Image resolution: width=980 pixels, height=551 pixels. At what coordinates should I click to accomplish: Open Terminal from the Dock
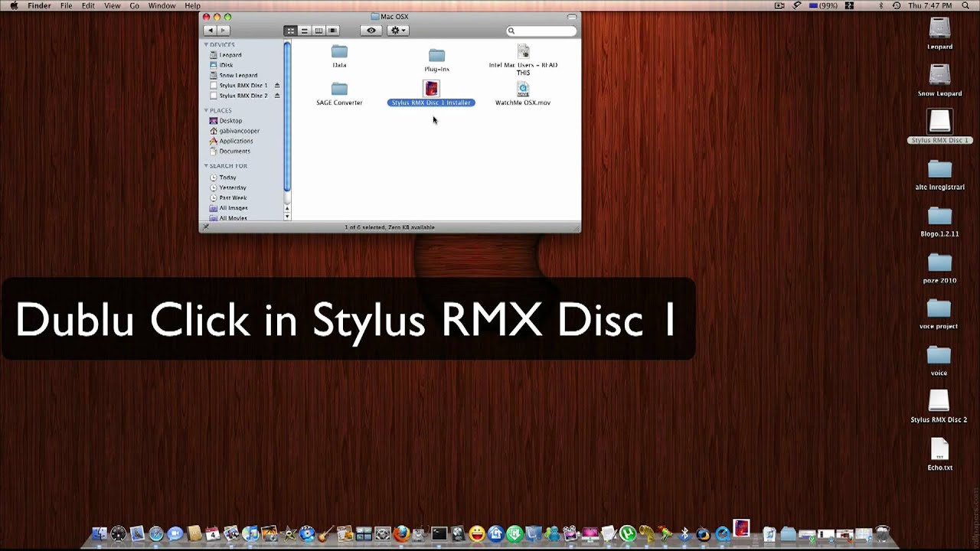pyautogui.click(x=439, y=534)
